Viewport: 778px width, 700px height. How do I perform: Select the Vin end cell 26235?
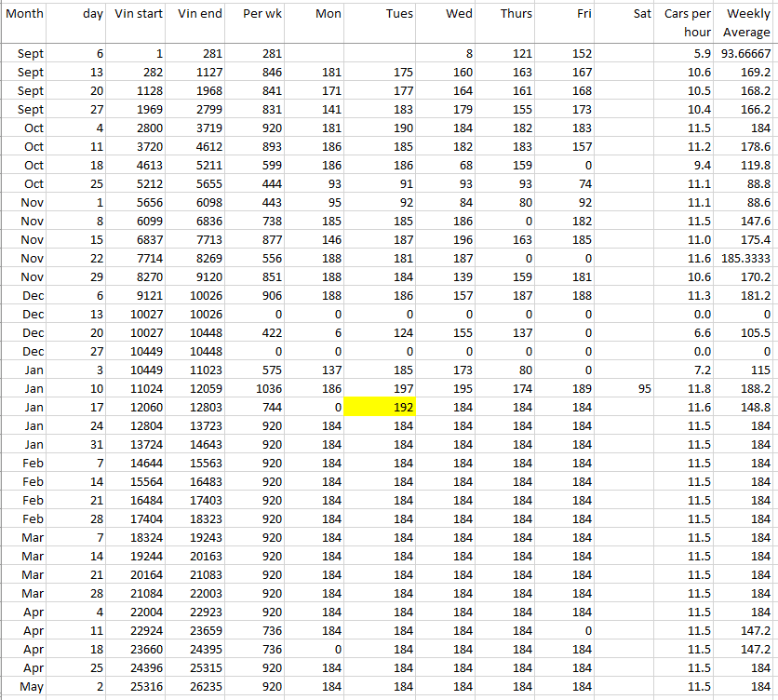199,686
